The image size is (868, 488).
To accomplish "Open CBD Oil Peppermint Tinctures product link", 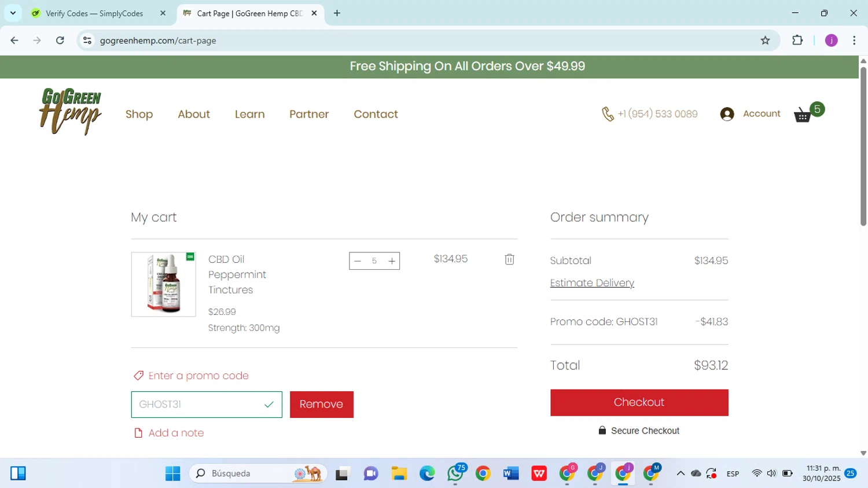I will click(237, 274).
